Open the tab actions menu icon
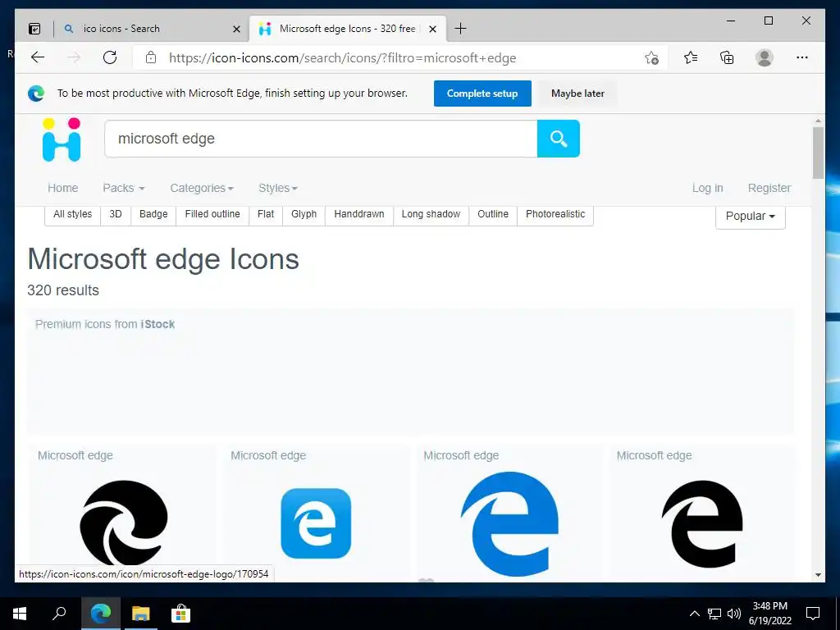 tap(34, 29)
